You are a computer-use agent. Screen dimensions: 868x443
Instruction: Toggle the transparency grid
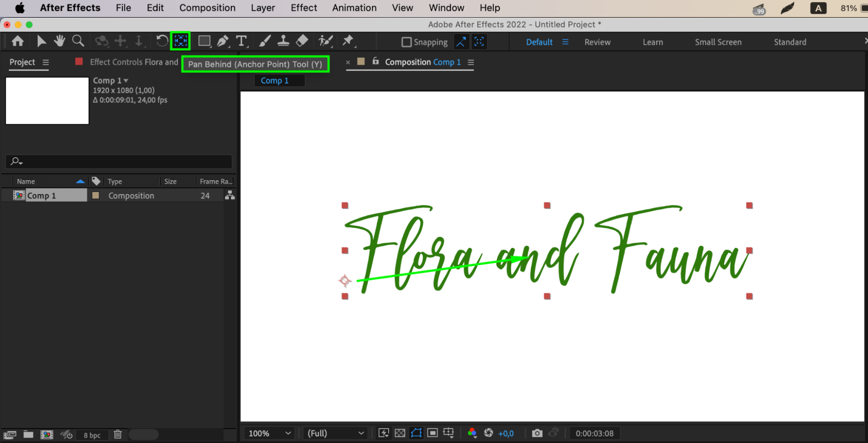click(x=400, y=433)
